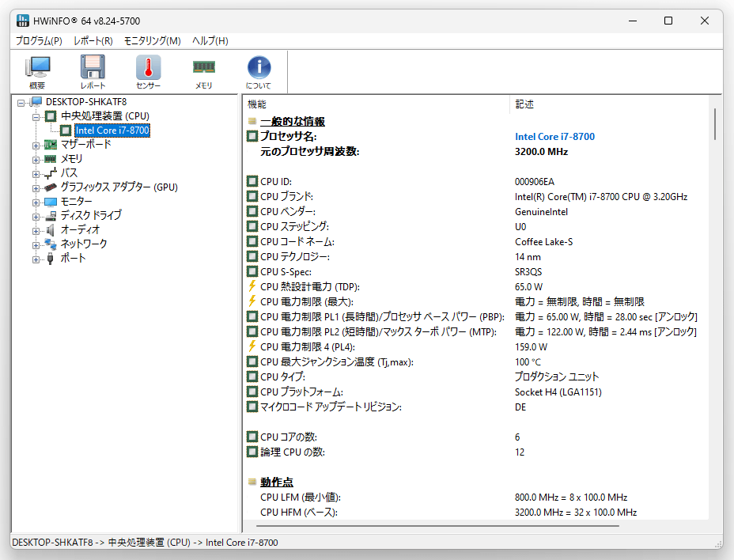Image resolution: width=734 pixels, height=560 pixels.
Task: Expand the オーディオ tree node
Action: point(36,231)
